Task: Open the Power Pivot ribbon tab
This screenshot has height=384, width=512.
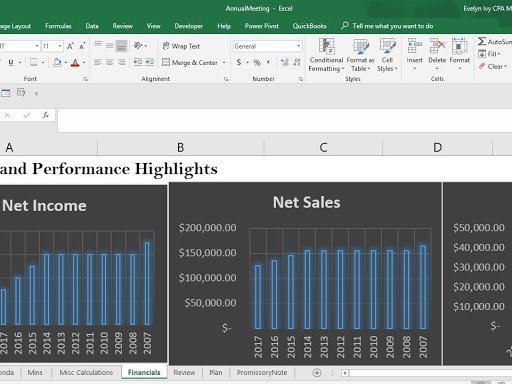Action: (262, 26)
